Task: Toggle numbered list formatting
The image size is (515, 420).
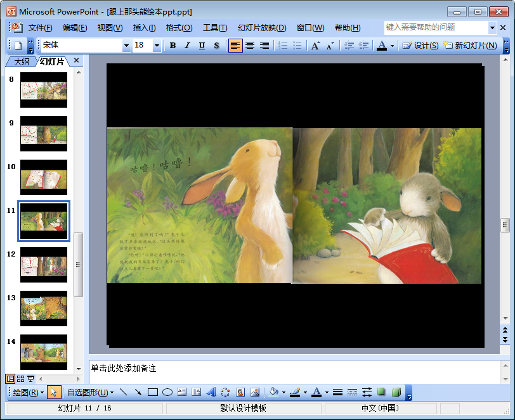Action: click(283, 45)
